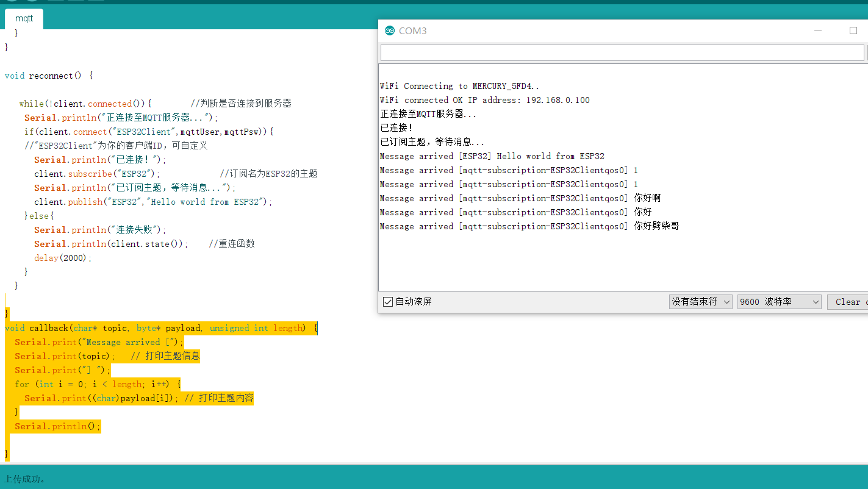The image size is (868, 489).
Task: Open the 没有结束符 line ending dropdown
Action: 700,302
